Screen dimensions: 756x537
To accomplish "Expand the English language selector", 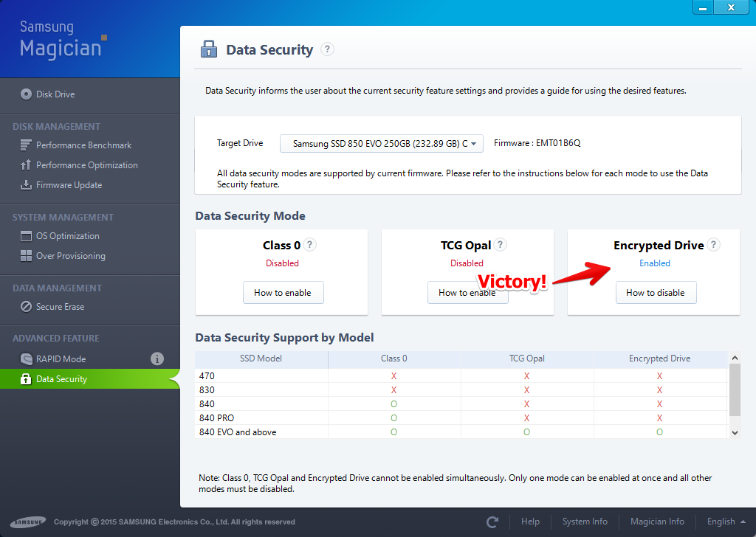I will coord(726,522).
